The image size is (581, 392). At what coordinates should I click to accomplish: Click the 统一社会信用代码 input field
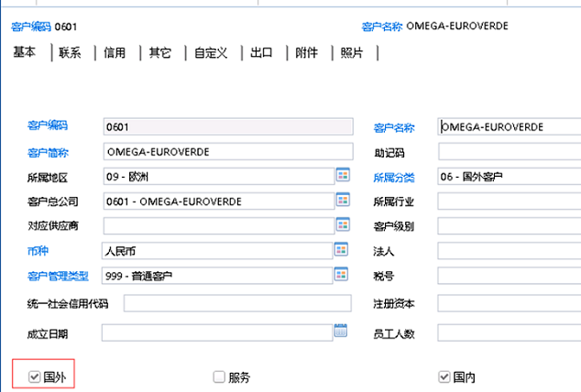click(237, 303)
